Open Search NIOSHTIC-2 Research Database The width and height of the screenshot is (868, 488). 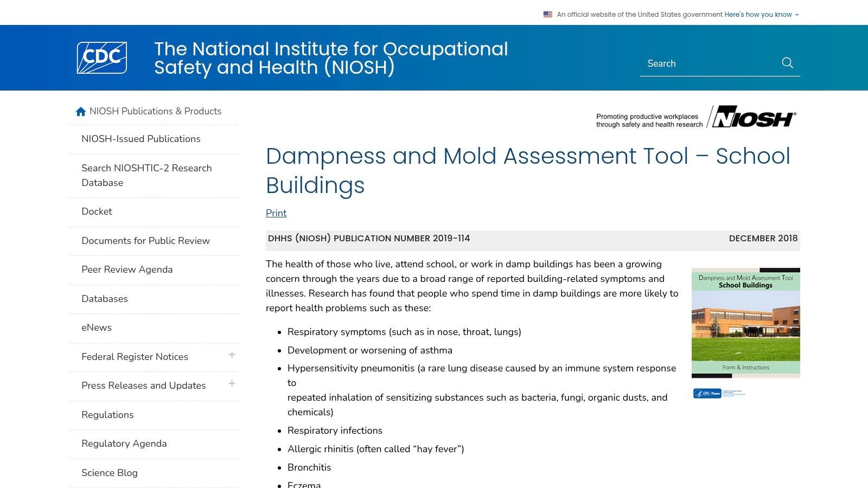point(146,175)
